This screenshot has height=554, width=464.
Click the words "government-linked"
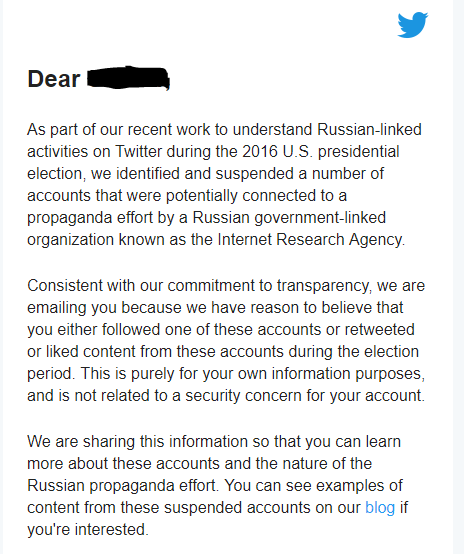pos(320,218)
